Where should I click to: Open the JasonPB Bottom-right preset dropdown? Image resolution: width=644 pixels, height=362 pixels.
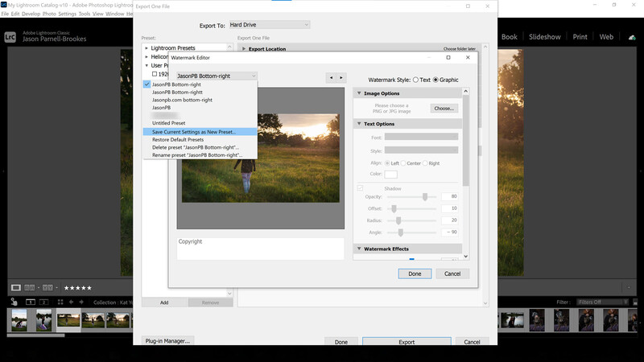click(217, 76)
